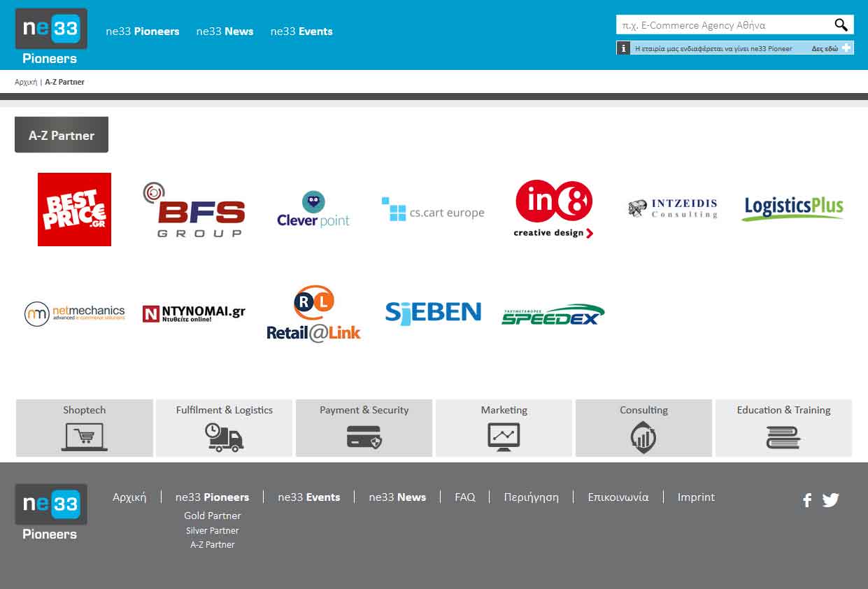Open ne33 Events in footer menu

(x=308, y=497)
